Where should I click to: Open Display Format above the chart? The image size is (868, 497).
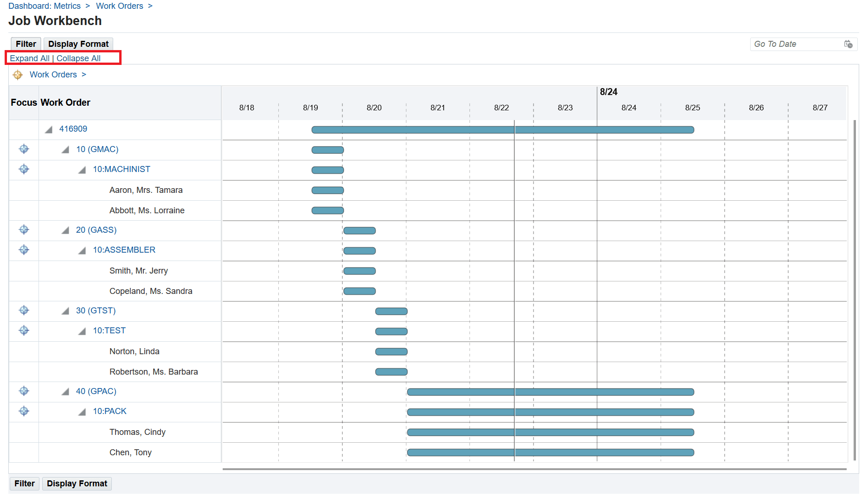pos(78,44)
